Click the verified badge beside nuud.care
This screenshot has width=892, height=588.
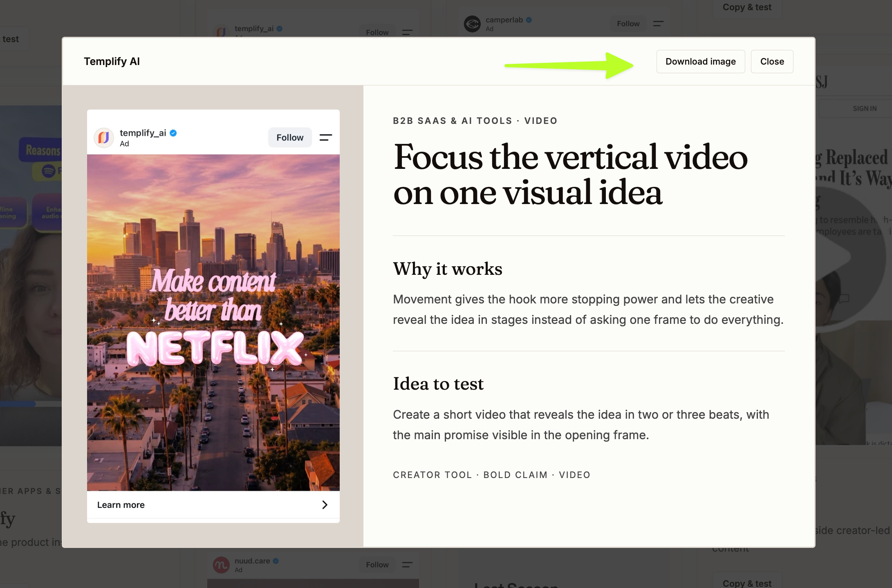click(x=276, y=561)
